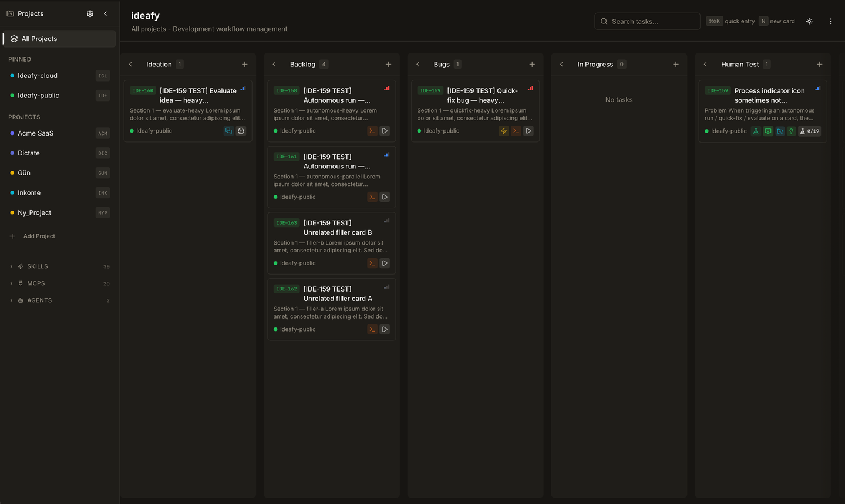Viewport: 845px width, 504px height.
Task: Click the brain evaluate icon on IDE-160
Action: pyautogui.click(x=241, y=131)
